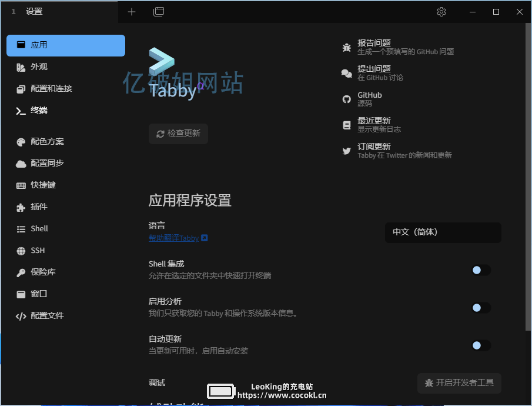Click the profiles and connections window icon
532x406 pixels.
(x=159, y=12)
